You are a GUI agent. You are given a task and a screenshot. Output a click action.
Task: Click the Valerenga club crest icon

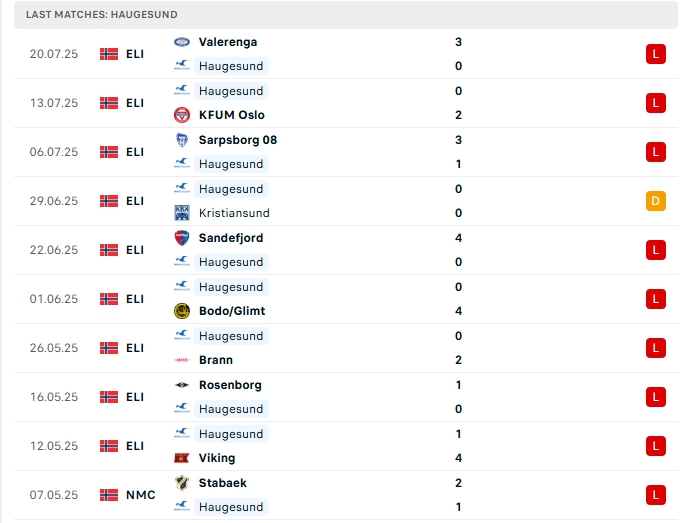coord(181,42)
